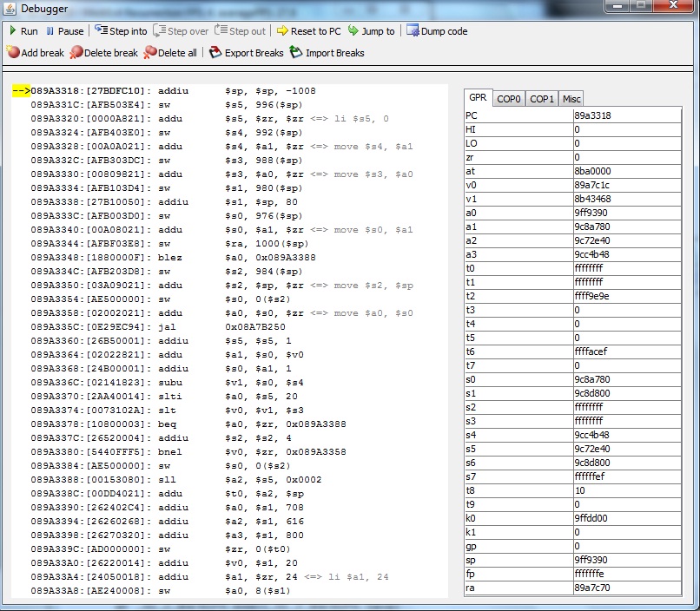This screenshot has width=700, height=611.
Task: Click the Dump code button
Action: pyautogui.click(x=437, y=31)
